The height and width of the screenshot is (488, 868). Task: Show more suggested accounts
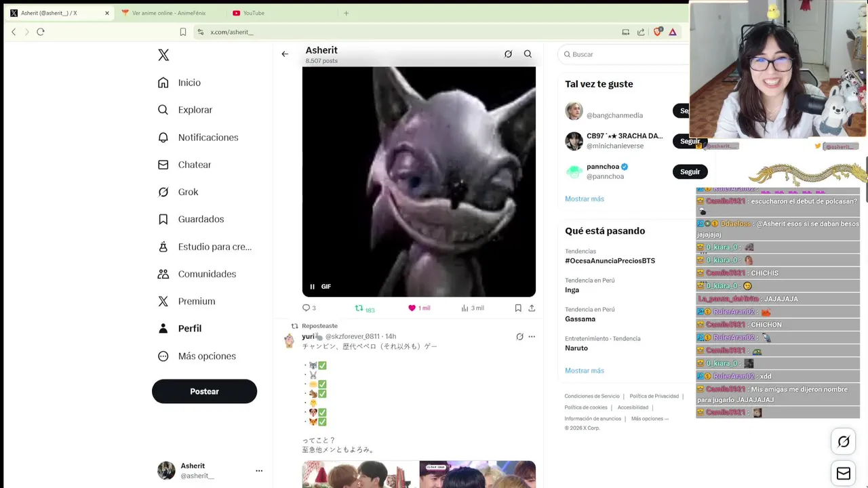point(585,199)
